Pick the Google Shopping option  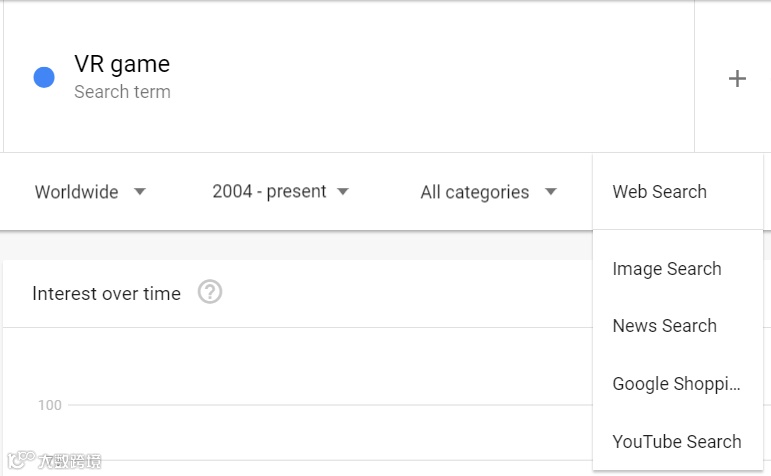677,384
